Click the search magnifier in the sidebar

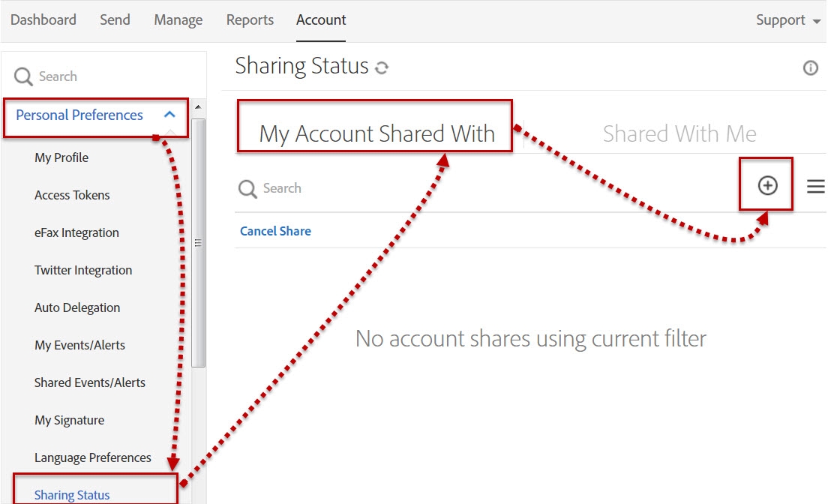(x=23, y=76)
